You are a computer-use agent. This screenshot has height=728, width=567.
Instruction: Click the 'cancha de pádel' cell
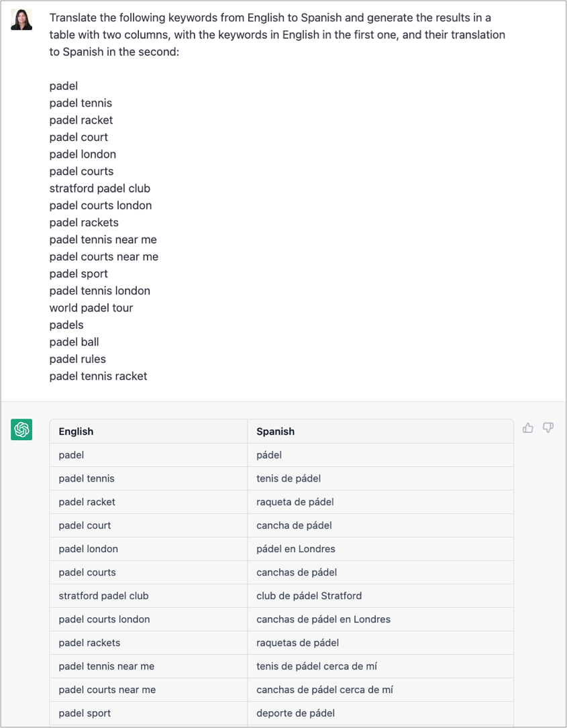(x=294, y=525)
